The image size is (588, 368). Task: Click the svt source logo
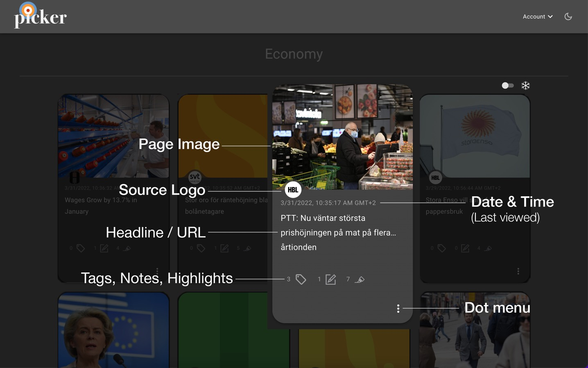[x=195, y=177]
